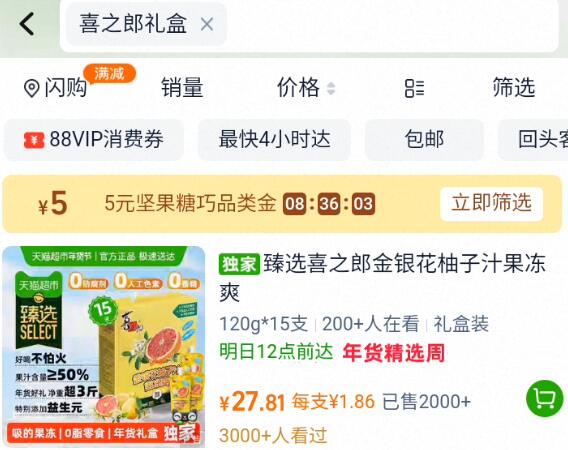Clear the 喜之郎礼盒 search tag
Image resolution: width=568 pixels, height=450 pixels.
pyautogui.click(x=207, y=24)
